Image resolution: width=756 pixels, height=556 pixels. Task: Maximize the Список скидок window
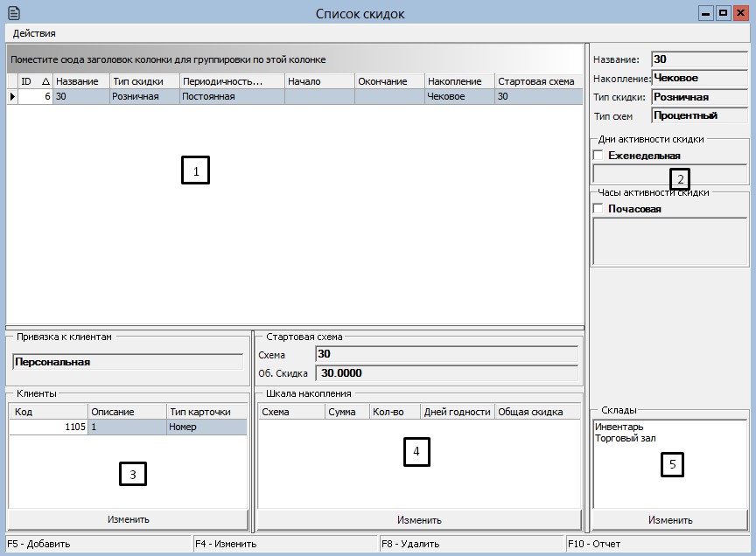tap(723, 13)
